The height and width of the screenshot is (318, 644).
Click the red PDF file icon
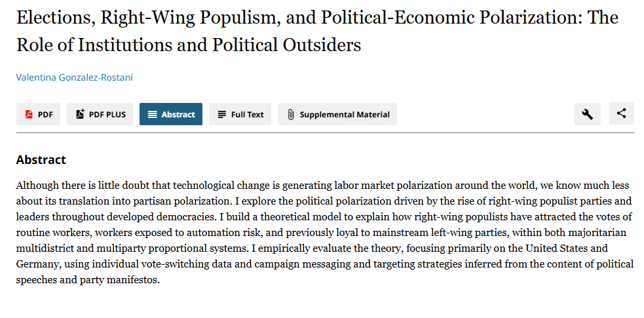29,114
